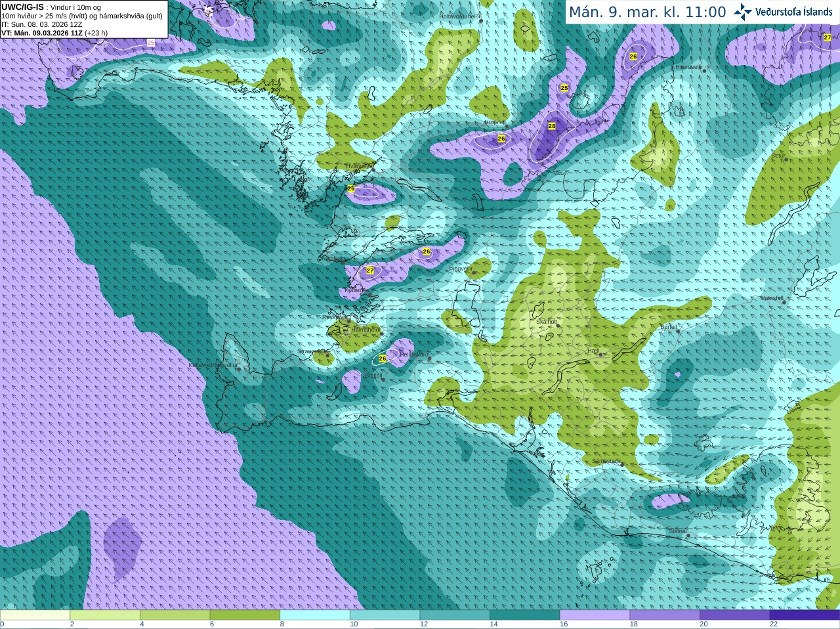The image size is (840, 629).
Task: Click the Veðurstofa Íslands name text
Action: (794, 12)
